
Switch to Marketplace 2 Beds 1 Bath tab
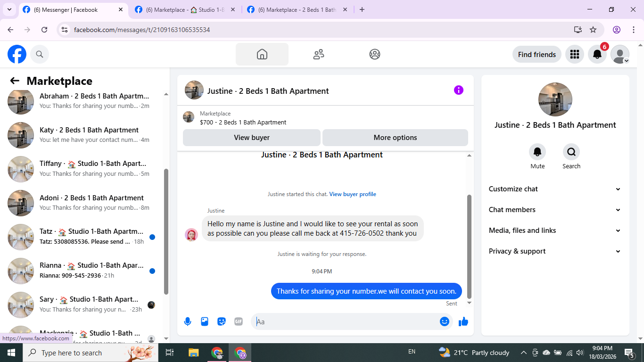coord(297,9)
